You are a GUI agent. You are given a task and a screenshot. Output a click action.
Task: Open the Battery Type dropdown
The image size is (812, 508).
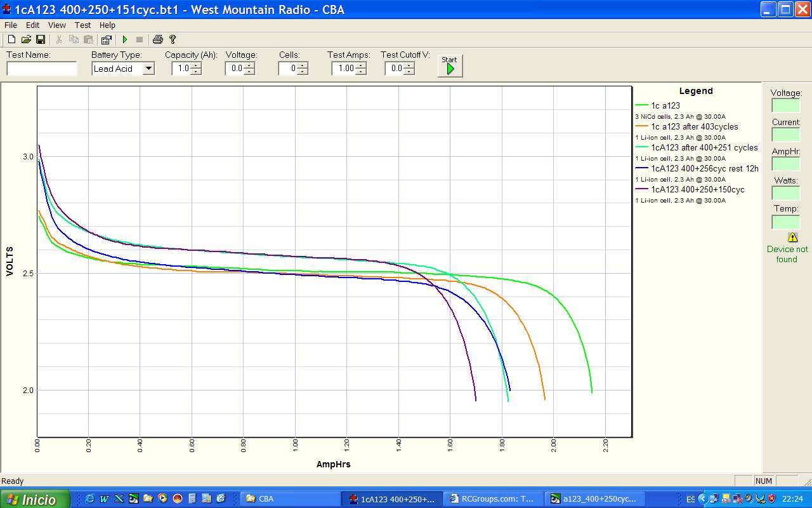[x=148, y=69]
